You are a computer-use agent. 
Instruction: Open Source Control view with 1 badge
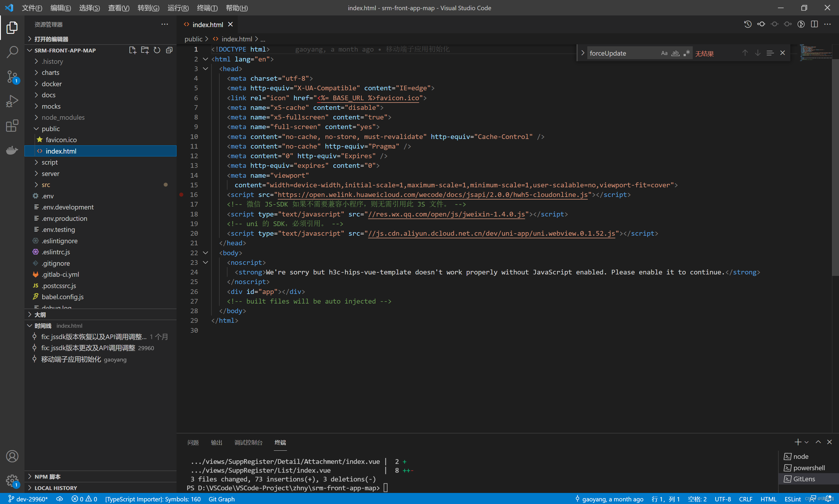12,77
